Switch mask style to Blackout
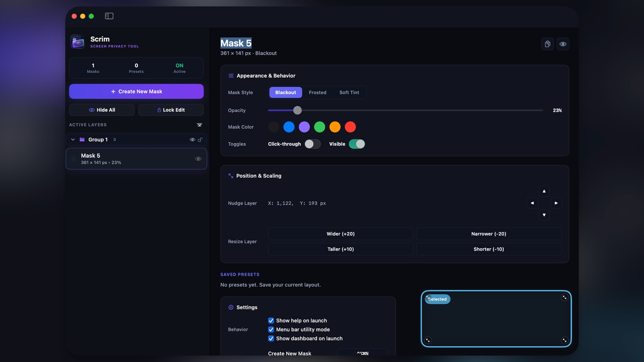The image size is (644, 362). click(x=286, y=93)
